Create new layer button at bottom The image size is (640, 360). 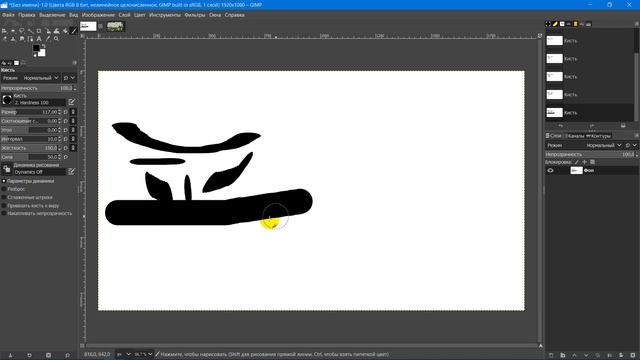[x=551, y=355]
